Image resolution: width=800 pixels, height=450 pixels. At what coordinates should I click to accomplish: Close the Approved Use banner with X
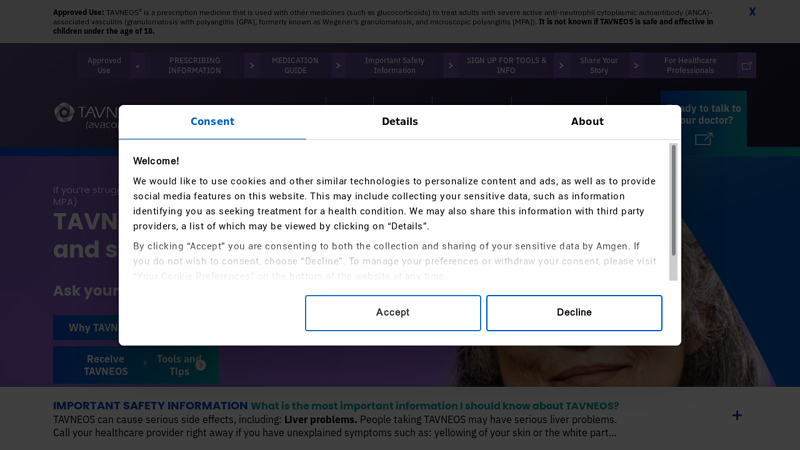(x=752, y=12)
